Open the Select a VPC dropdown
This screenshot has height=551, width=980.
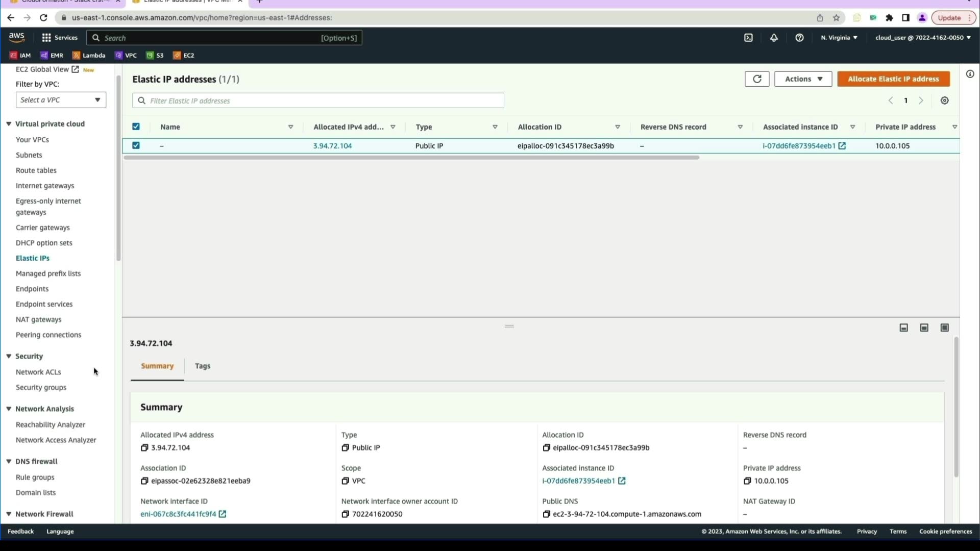point(61,100)
